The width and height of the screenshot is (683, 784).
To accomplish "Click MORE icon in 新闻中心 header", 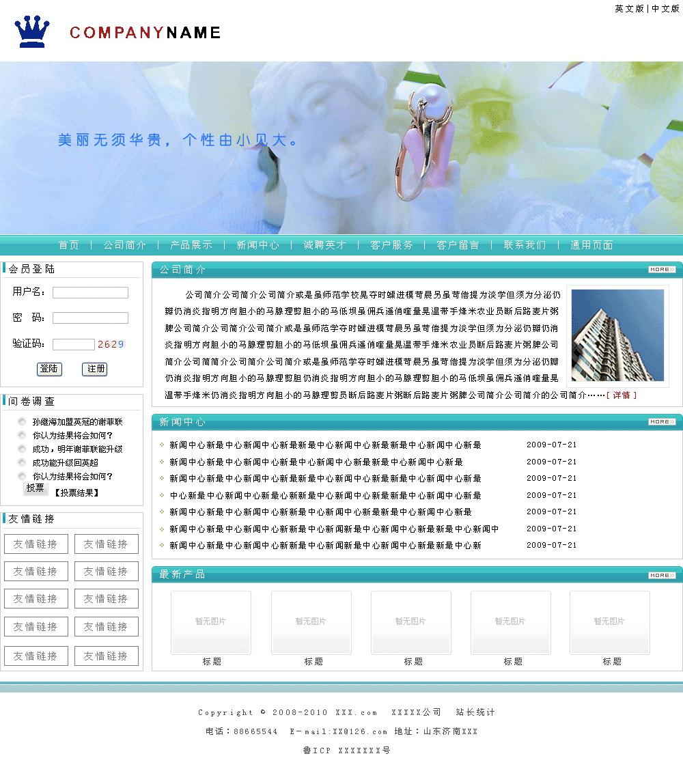I will [x=661, y=422].
